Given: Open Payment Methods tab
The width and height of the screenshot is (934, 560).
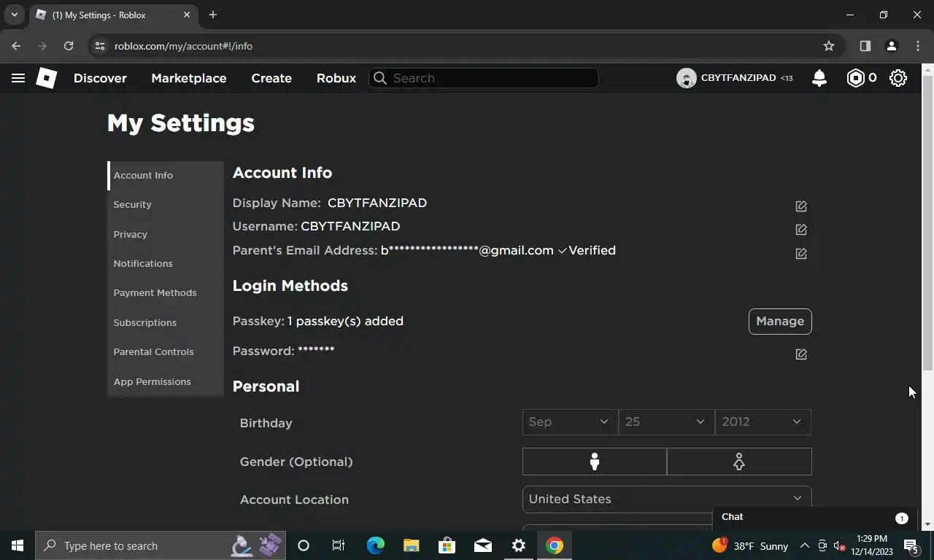Looking at the screenshot, I should coord(166,292).
